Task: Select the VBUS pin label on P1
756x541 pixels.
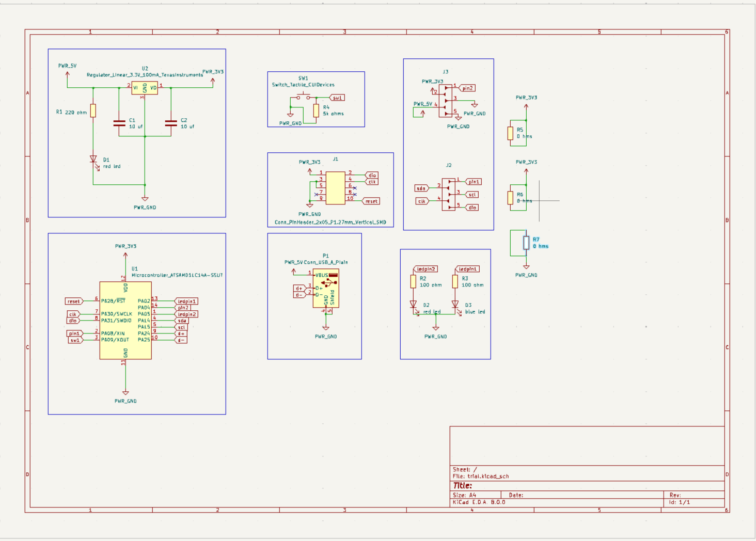Action: [x=321, y=275]
